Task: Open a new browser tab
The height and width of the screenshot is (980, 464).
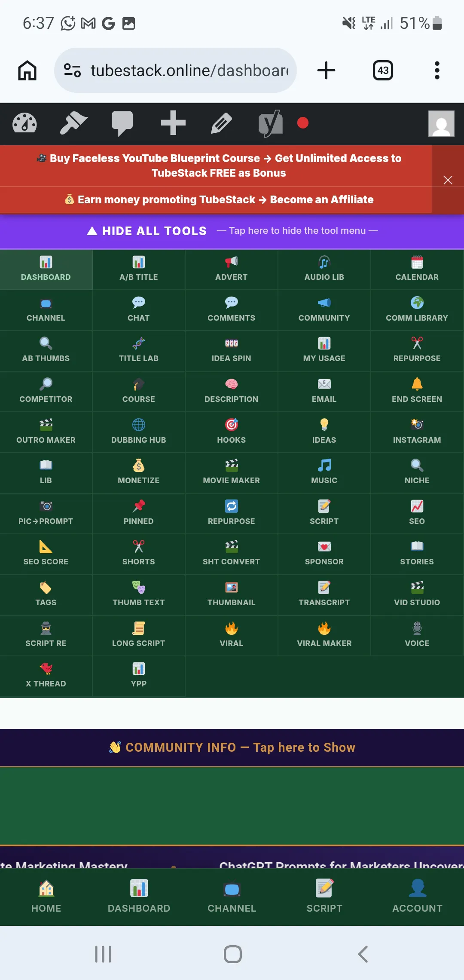Action: [326, 70]
